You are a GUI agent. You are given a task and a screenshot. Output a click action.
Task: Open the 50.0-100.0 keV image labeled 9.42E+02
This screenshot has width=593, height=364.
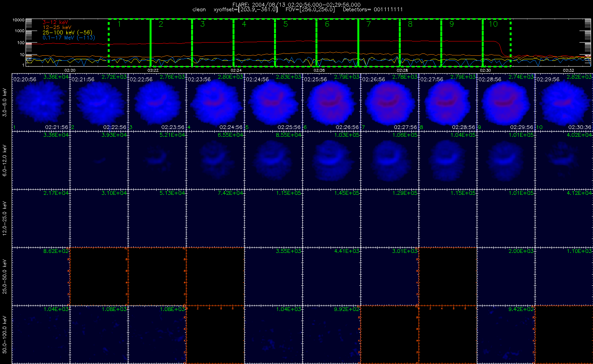pyautogui.click(x=506, y=334)
